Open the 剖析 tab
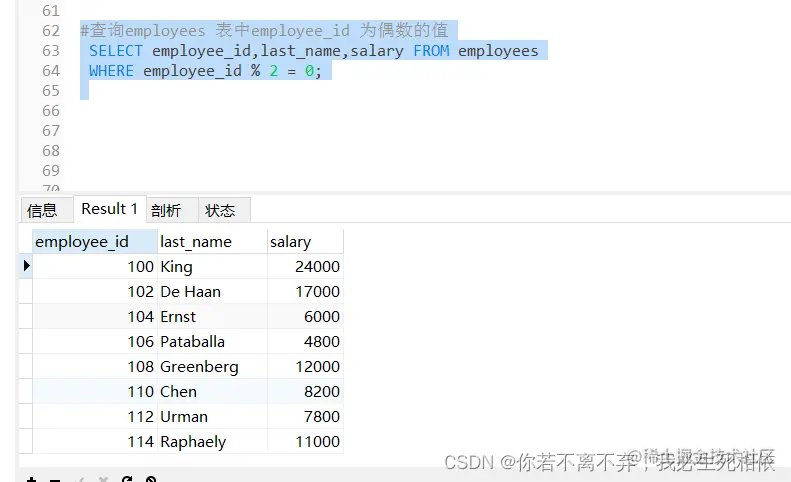 coord(172,210)
